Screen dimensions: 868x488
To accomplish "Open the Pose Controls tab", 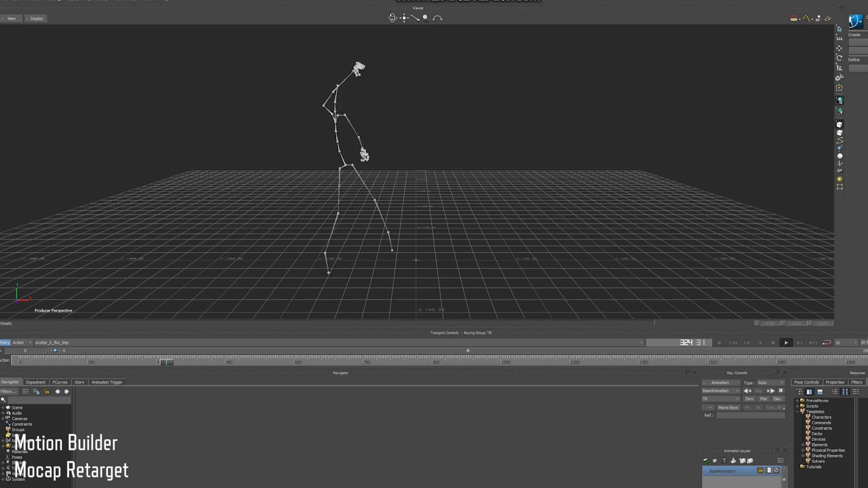I will click(x=806, y=382).
